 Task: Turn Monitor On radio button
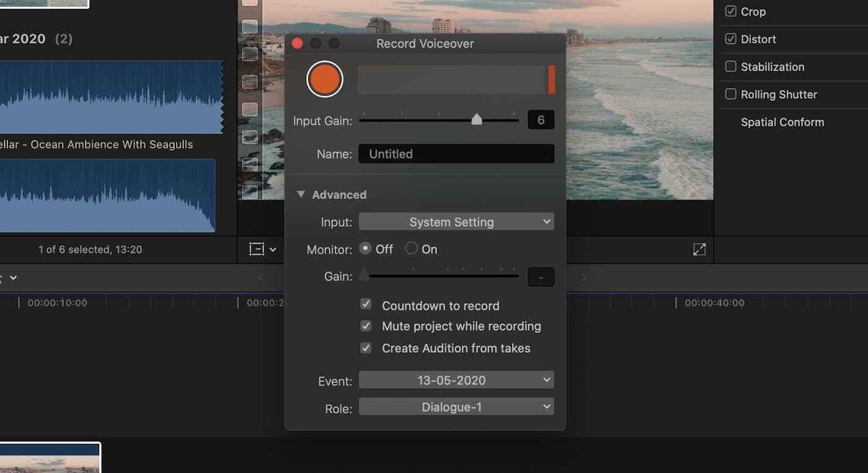coord(411,249)
